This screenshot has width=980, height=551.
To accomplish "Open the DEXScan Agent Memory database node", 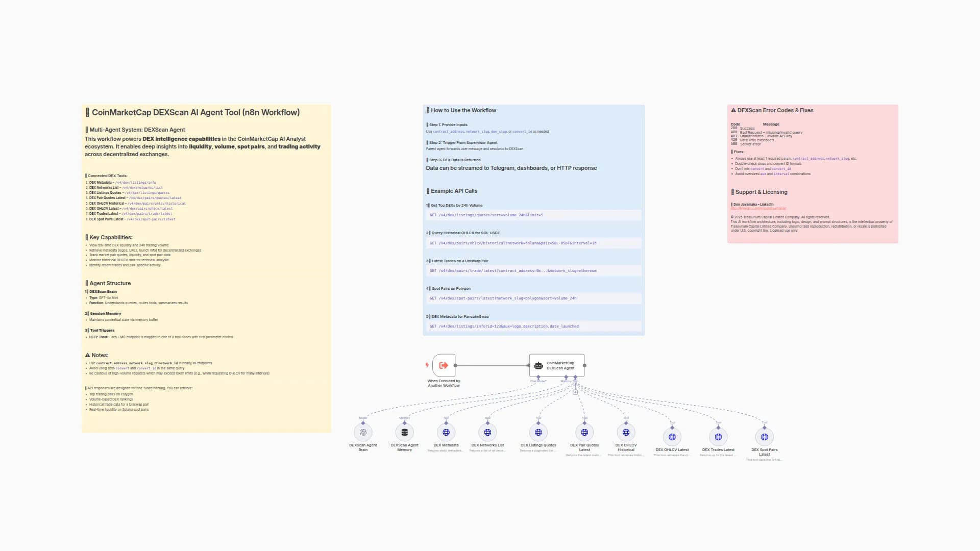I will point(405,432).
